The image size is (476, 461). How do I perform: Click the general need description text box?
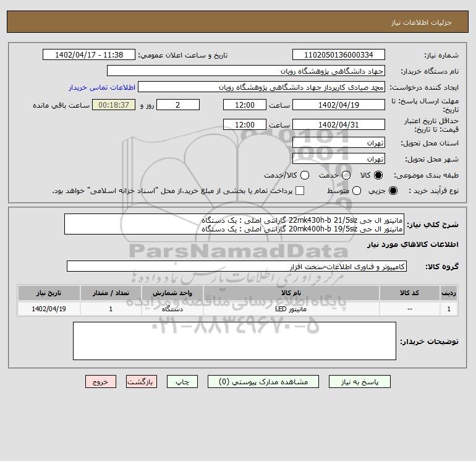pyautogui.click(x=234, y=224)
